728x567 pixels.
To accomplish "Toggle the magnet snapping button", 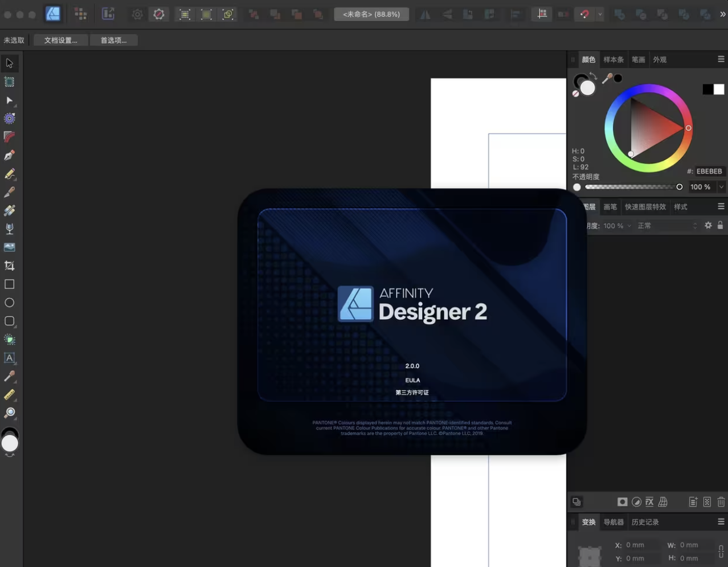I will [584, 14].
